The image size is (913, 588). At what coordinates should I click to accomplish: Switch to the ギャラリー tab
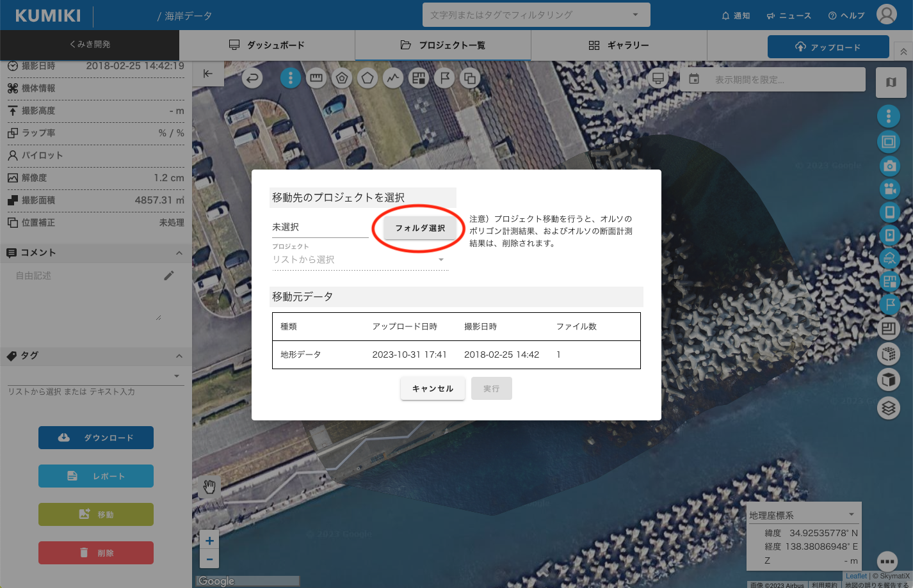point(618,45)
